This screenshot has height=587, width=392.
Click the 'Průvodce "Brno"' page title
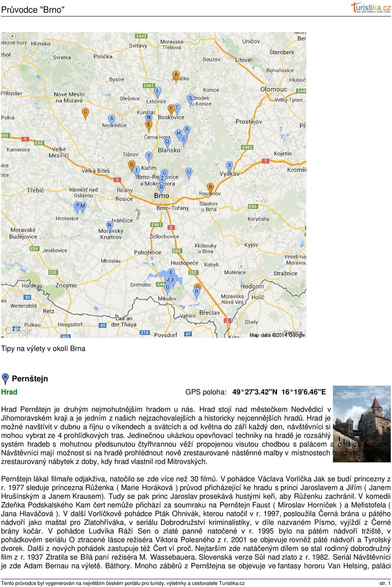click(33, 10)
